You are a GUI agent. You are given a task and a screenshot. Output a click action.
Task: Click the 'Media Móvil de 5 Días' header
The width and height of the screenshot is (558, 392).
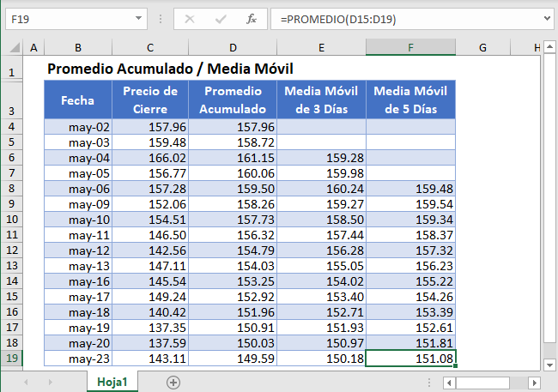click(x=410, y=100)
